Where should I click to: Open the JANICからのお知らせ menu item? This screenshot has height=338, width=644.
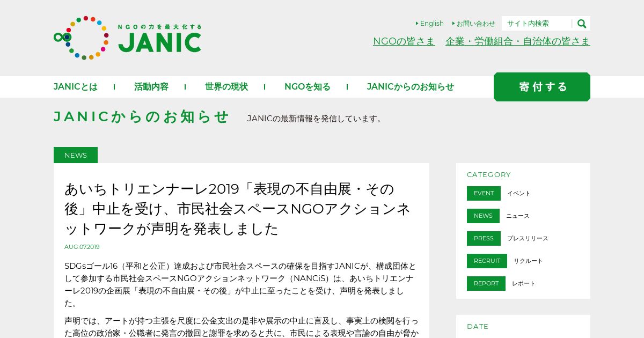(411, 87)
